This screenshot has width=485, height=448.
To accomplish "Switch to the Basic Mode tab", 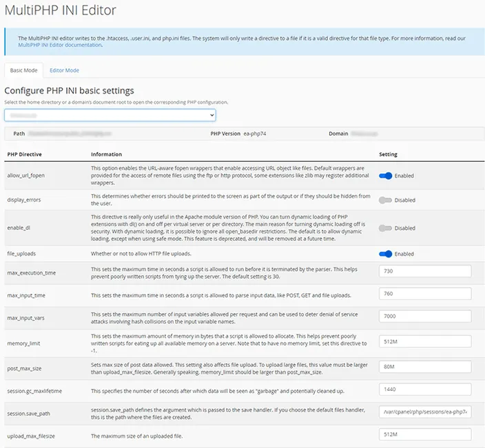I will [24, 70].
